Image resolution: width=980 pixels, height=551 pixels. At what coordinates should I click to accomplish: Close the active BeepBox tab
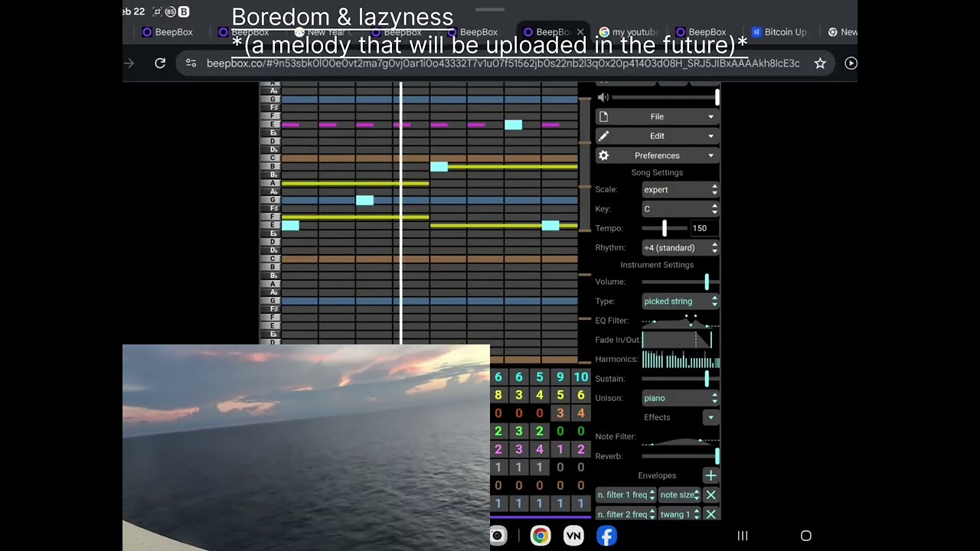[x=580, y=32]
